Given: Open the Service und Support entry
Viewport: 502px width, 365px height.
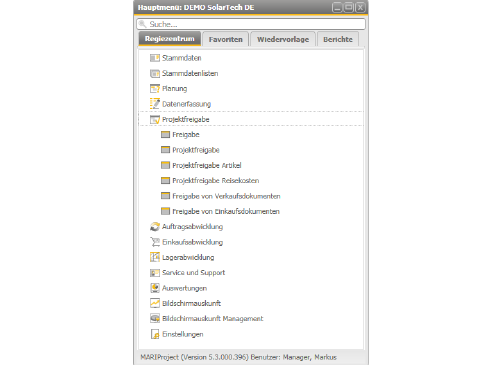Looking at the screenshot, I should point(193,273).
